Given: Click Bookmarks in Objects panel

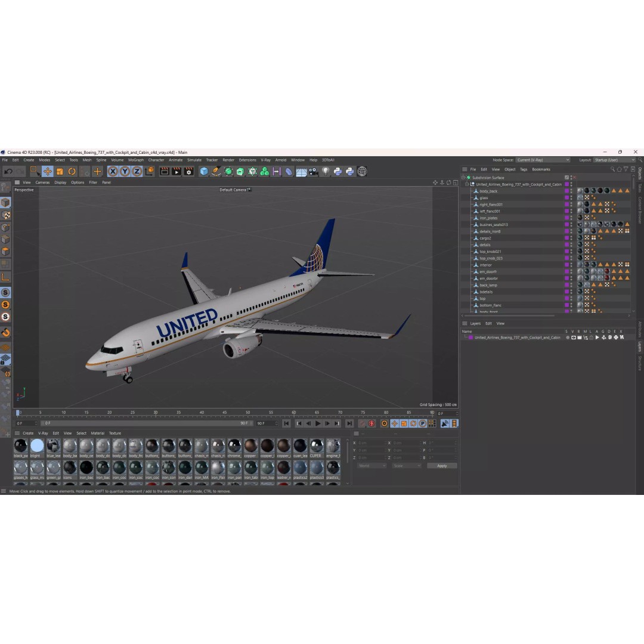Looking at the screenshot, I should click(541, 169).
